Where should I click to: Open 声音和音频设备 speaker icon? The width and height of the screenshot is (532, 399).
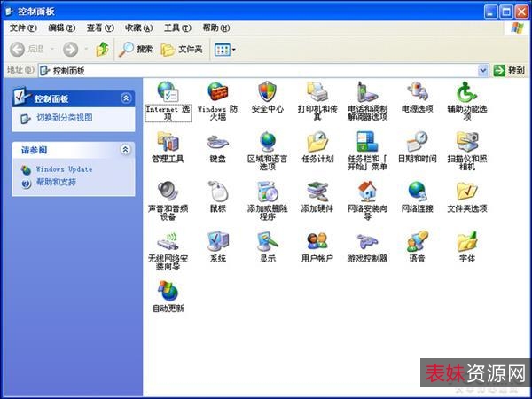pos(168,191)
